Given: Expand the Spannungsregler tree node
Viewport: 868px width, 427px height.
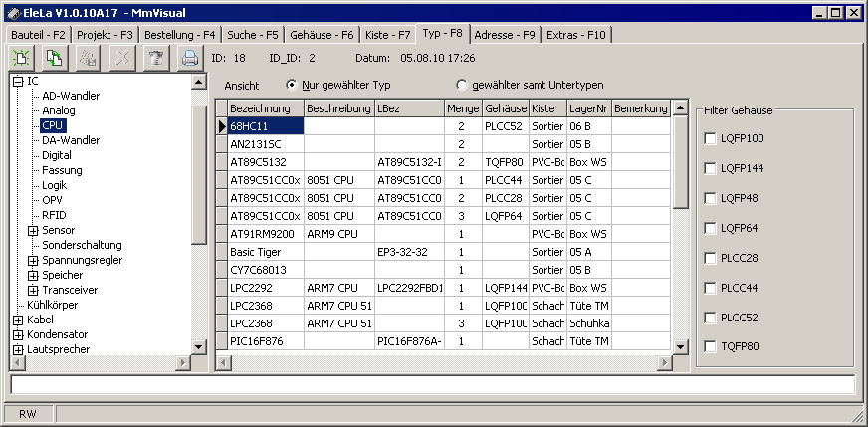Looking at the screenshot, I should 33,260.
